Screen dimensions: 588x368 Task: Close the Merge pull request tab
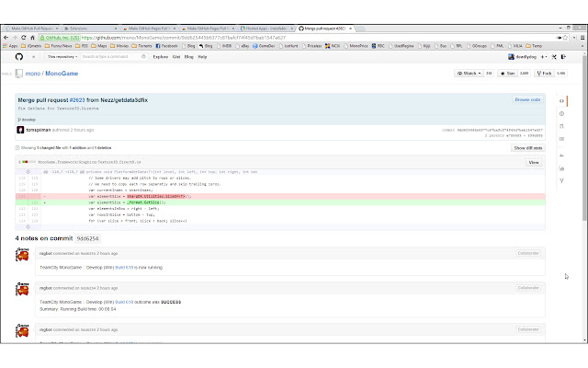click(x=350, y=29)
